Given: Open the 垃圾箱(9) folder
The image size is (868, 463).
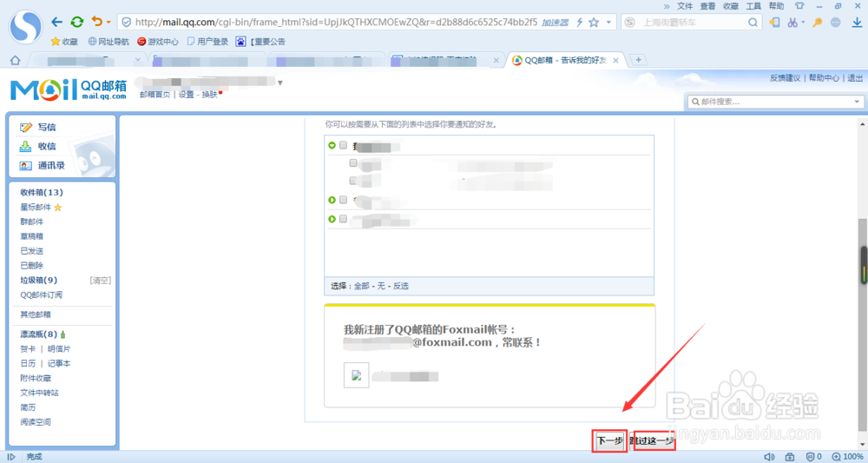Looking at the screenshot, I should click(39, 281).
